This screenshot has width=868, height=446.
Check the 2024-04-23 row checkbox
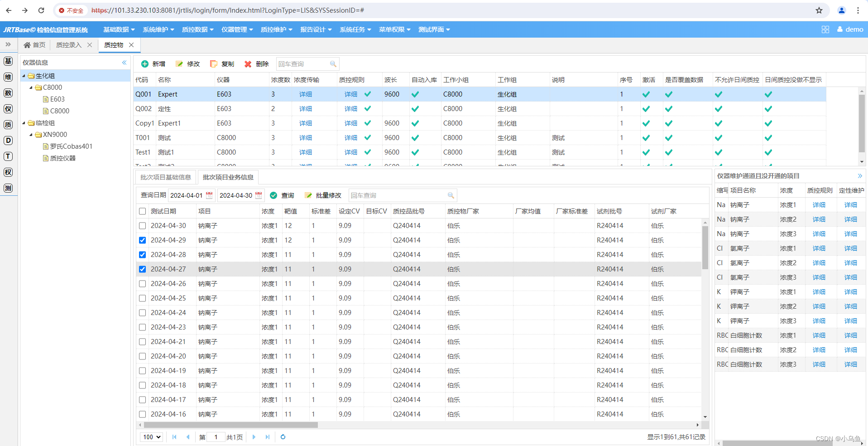click(143, 327)
